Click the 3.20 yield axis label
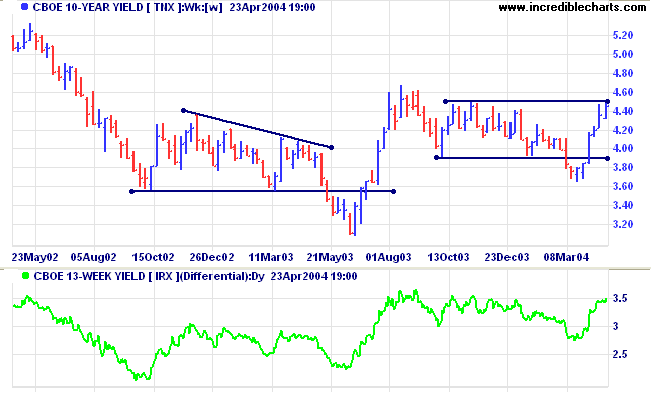This screenshot has width=651, height=395. point(623,224)
